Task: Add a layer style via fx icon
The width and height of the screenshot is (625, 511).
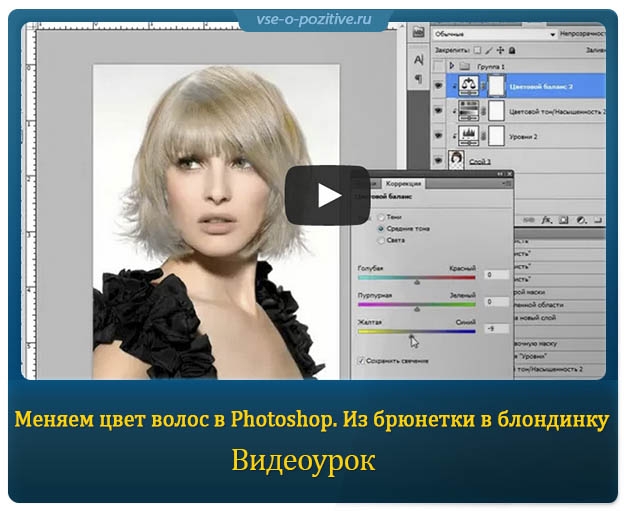Action: tap(546, 220)
